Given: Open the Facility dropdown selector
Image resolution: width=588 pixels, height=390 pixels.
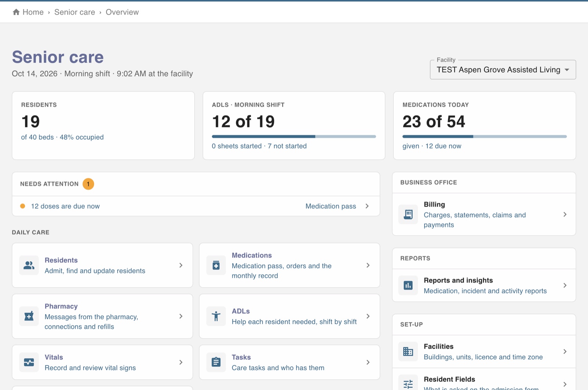Looking at the screenshot, I should pyautogui.click(x=503, y=69).
